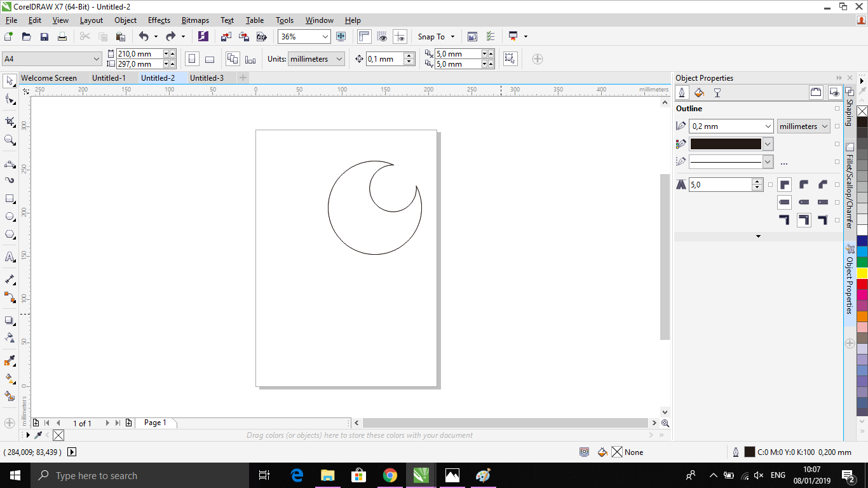Activate the Zoom tool magnifier

pos(10,140)
